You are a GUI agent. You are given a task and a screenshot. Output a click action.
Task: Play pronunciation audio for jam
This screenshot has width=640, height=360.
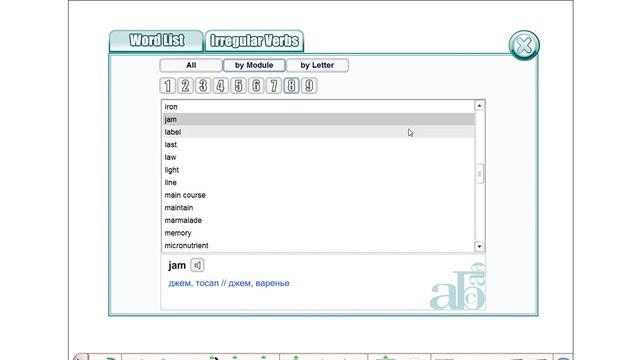pos(198,265)
